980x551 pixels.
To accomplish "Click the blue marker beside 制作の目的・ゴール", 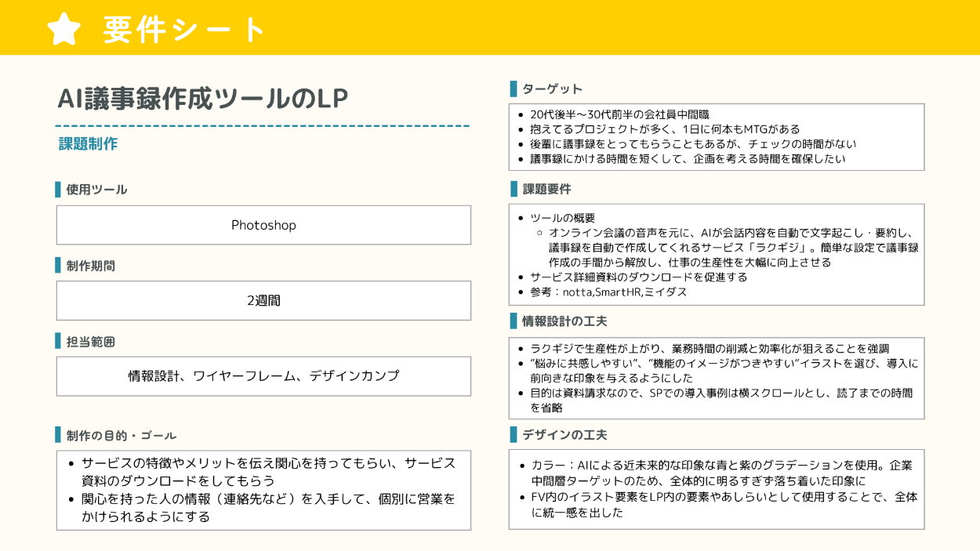I will (58, 435).
